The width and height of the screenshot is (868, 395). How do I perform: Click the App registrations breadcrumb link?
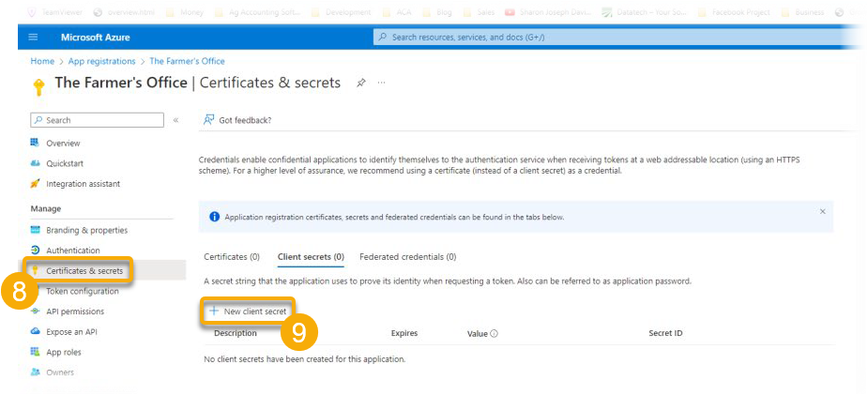101,61
